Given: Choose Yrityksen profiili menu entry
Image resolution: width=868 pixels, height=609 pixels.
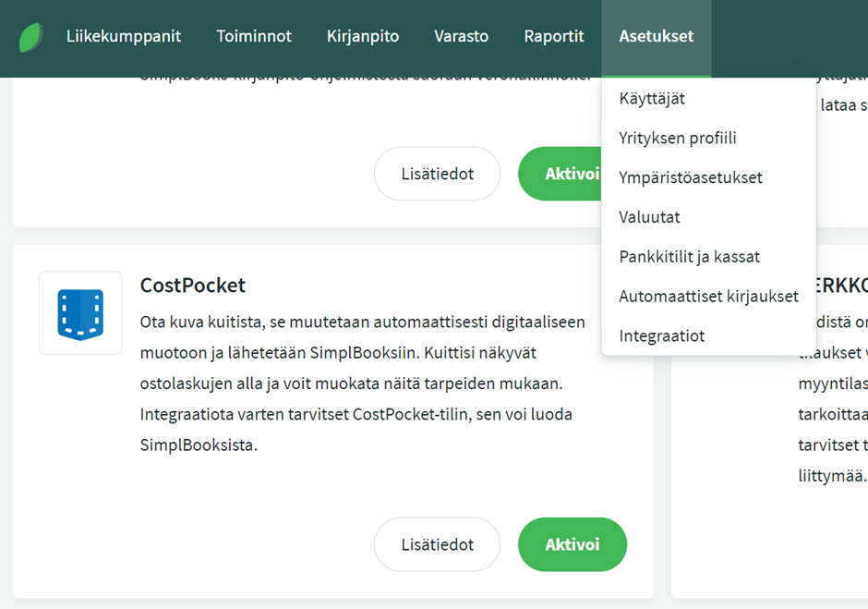Looking at the screenshot, I should 708,138.
